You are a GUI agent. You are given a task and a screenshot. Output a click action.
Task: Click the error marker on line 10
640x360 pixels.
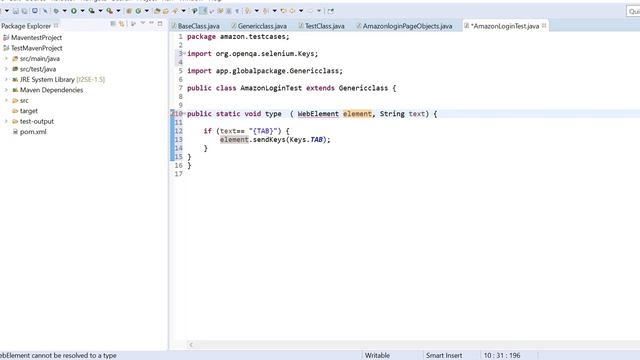click(x=172, y=113)
